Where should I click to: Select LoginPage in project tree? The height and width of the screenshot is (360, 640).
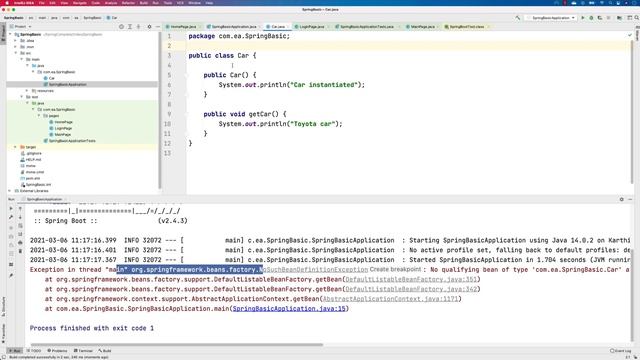(61, 128)
